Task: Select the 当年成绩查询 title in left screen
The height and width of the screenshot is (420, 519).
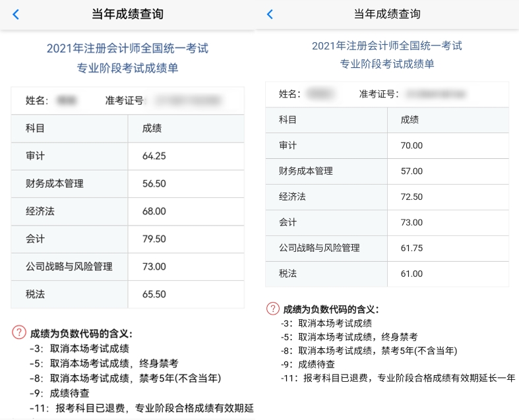Action: pos(127,15)
